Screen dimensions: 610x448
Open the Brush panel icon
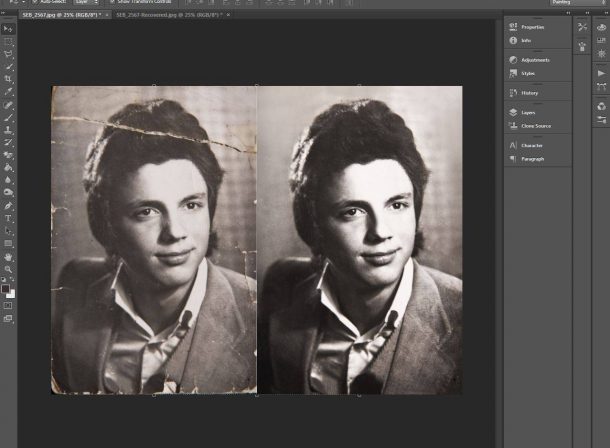click(582, 47)
